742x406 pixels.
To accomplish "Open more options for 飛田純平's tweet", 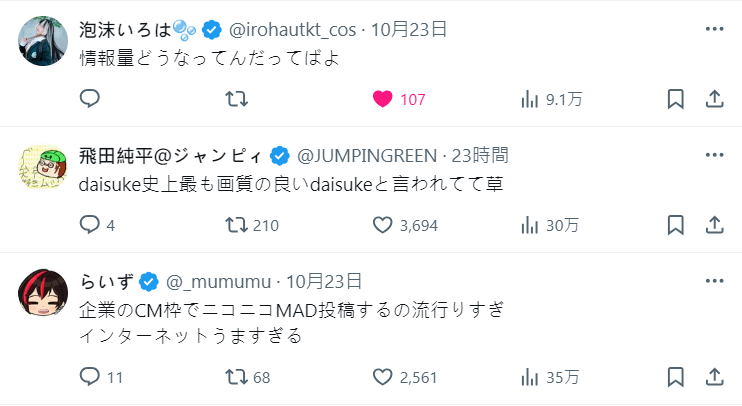I will (714, 155).
